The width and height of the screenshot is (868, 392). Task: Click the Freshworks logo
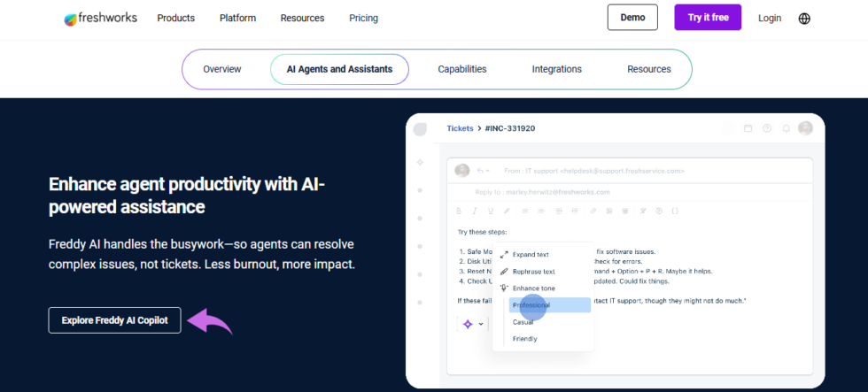pyautogui.click(x=100, y=19)
